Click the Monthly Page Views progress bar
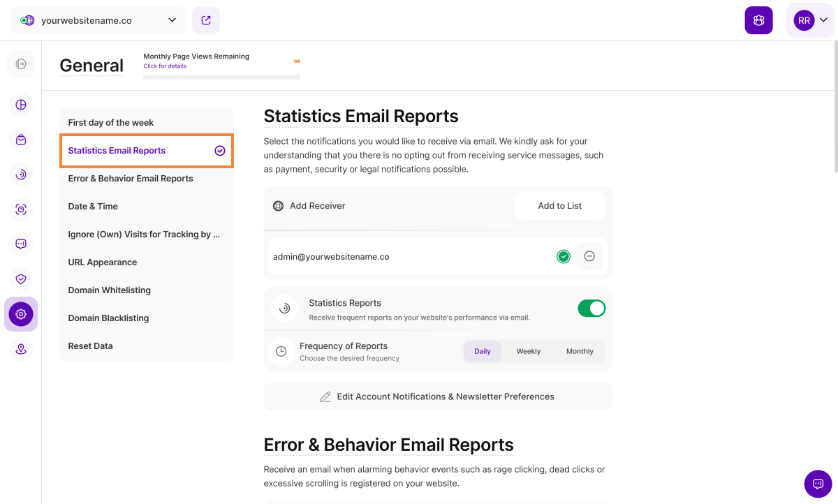Image resolution: width=838 pixels, height=504 pixels. [x=221, y=77]
